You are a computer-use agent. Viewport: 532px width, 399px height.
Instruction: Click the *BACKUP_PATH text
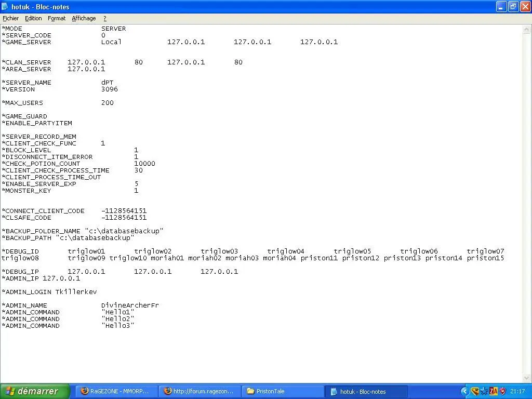pyautogui.click(x=26, y=238)
